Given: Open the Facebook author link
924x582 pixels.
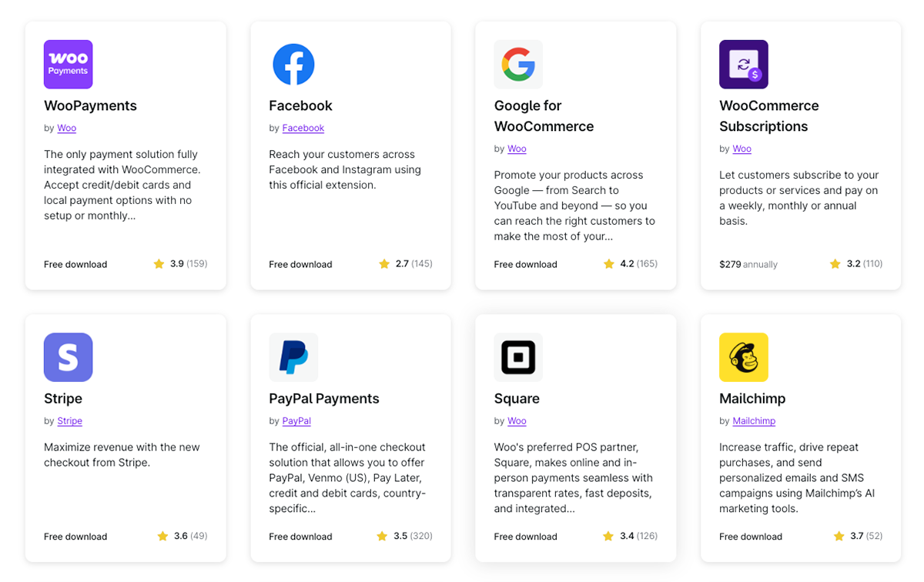Looking at the screenshot, I should click(x=303, y=128).
